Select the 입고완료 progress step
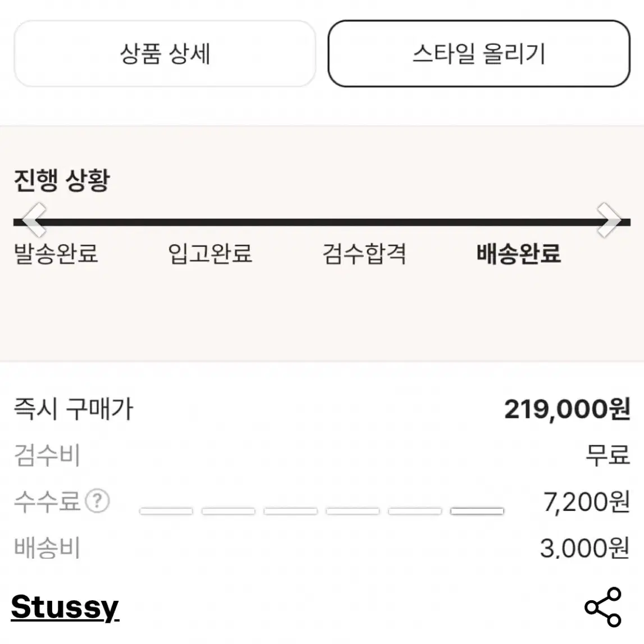 pyautogui.click(x=211, y=253)
